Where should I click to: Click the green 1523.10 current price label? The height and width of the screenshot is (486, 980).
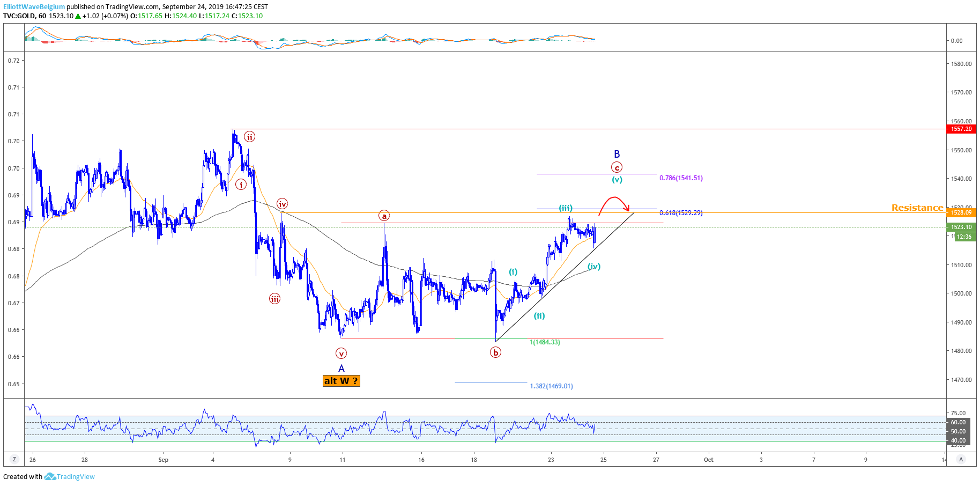point(961,227)
